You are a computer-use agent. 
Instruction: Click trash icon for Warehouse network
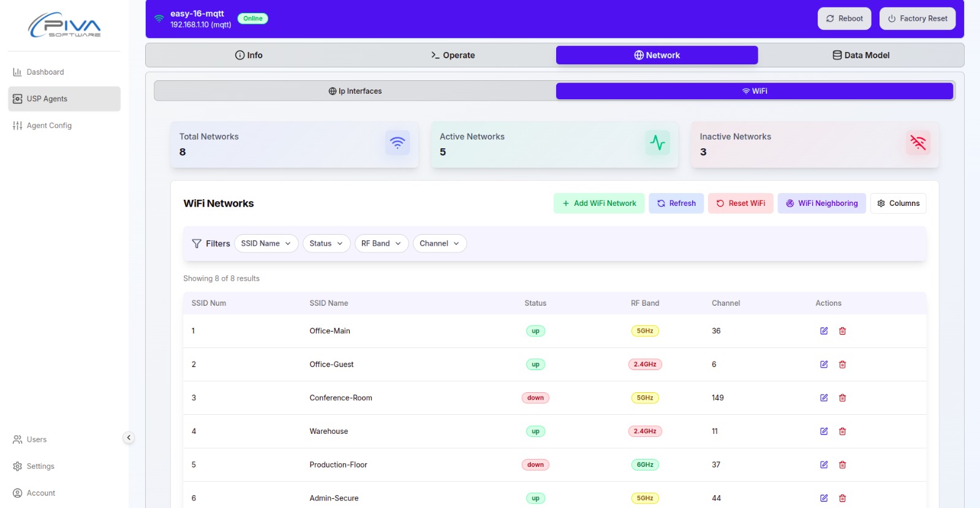point(842,431)
